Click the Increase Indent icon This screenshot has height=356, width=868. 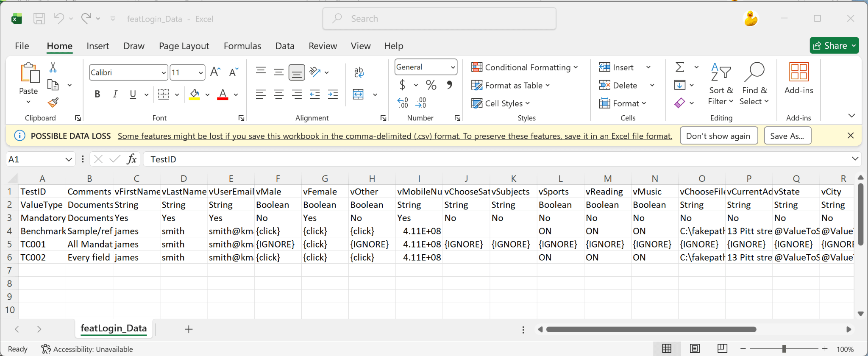(x=333, y=95)
